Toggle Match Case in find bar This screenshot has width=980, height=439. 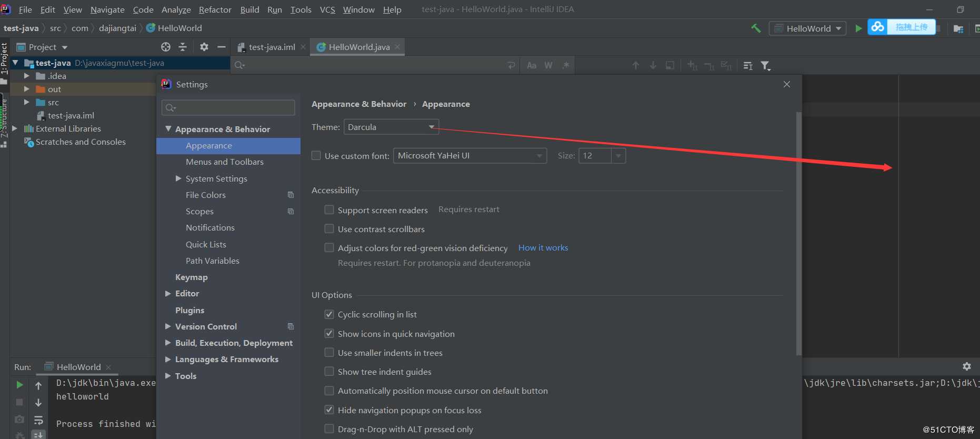(x=532, y=65)
